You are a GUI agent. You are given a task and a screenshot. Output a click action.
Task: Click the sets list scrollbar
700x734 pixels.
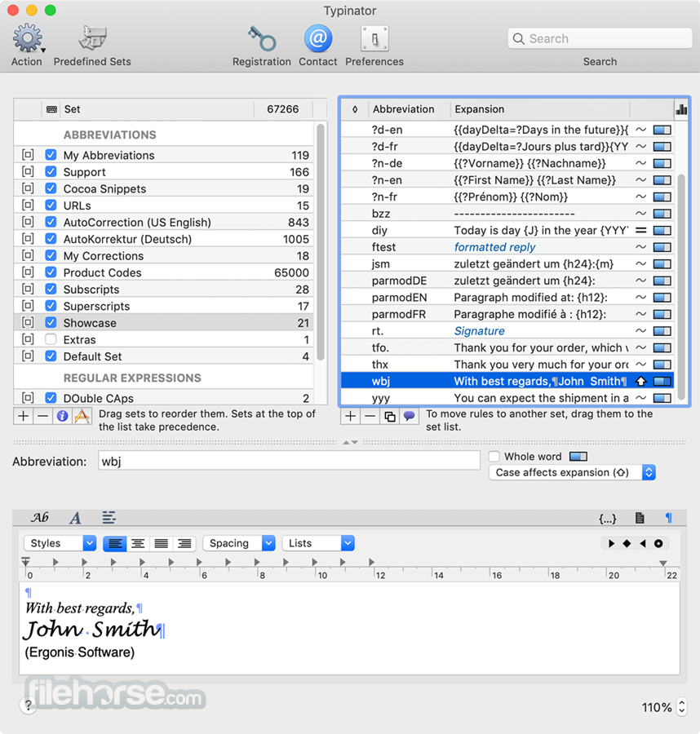[321, 242]
